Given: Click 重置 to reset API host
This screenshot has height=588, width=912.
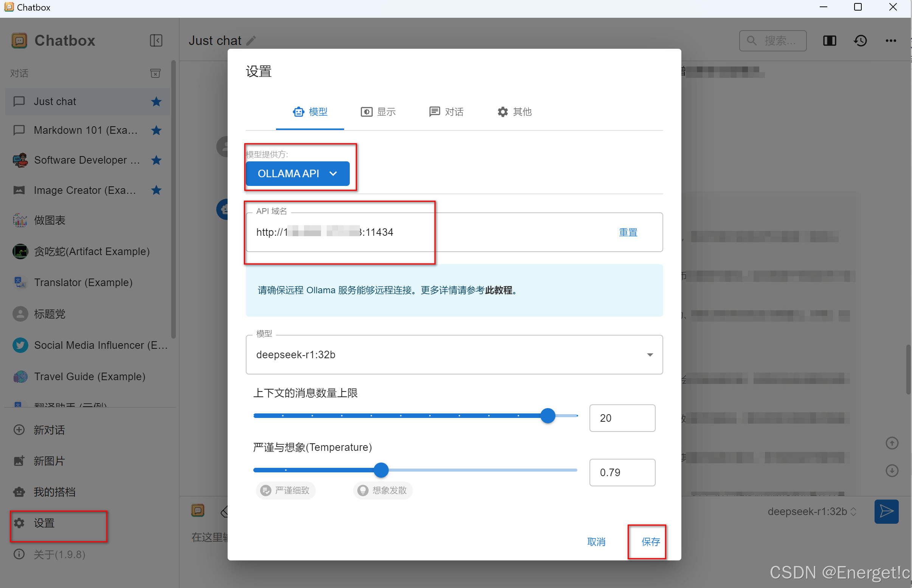Looking at the screenshot, I should tap(628, 232).
